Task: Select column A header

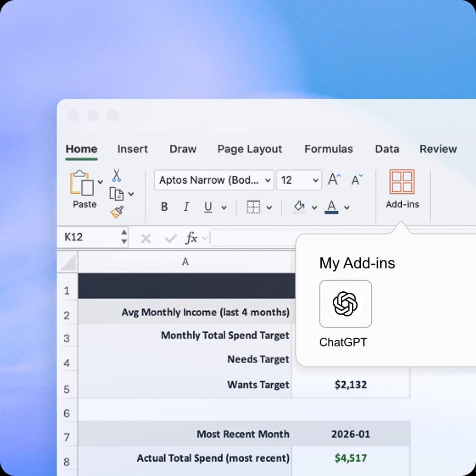Action: [x=185, y=262]
